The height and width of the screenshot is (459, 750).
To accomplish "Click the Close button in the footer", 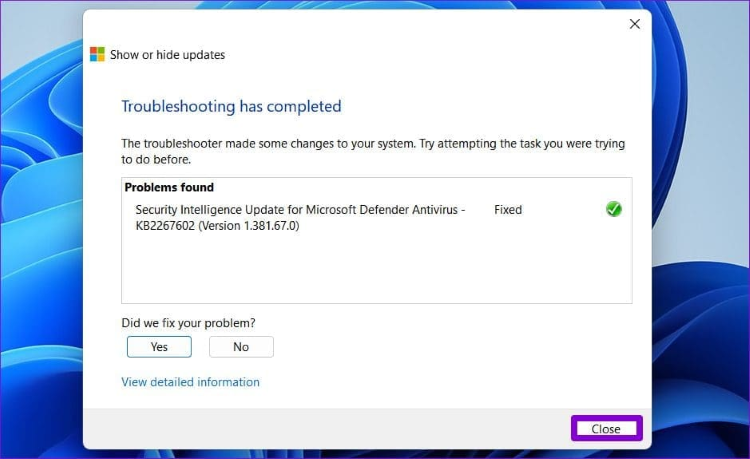I will (606, 428).
